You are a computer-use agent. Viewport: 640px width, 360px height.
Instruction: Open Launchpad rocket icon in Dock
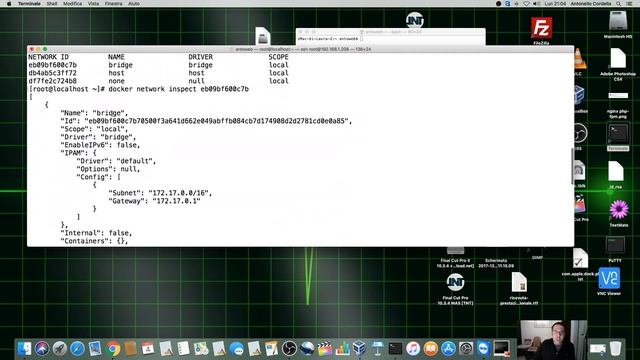(x=60, y=349)
